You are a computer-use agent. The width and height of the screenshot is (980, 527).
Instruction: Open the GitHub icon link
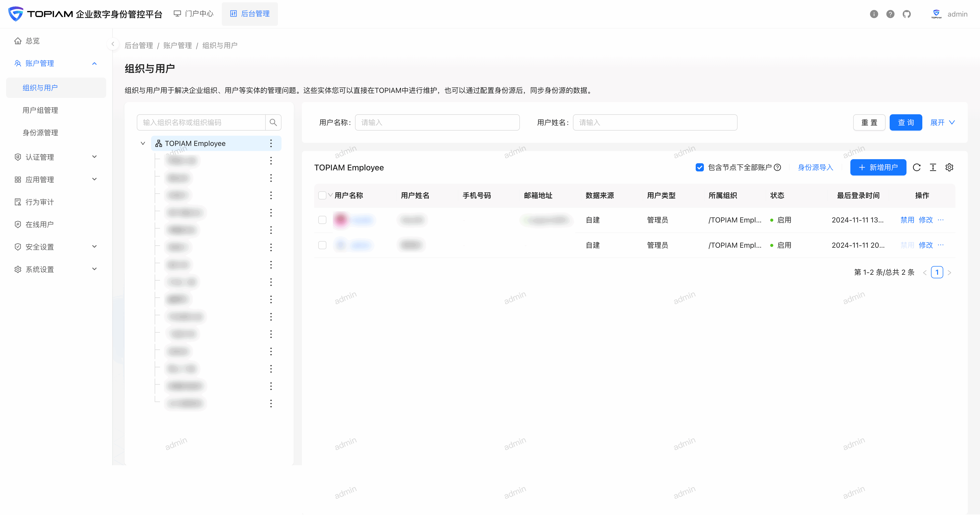[906, 14]
